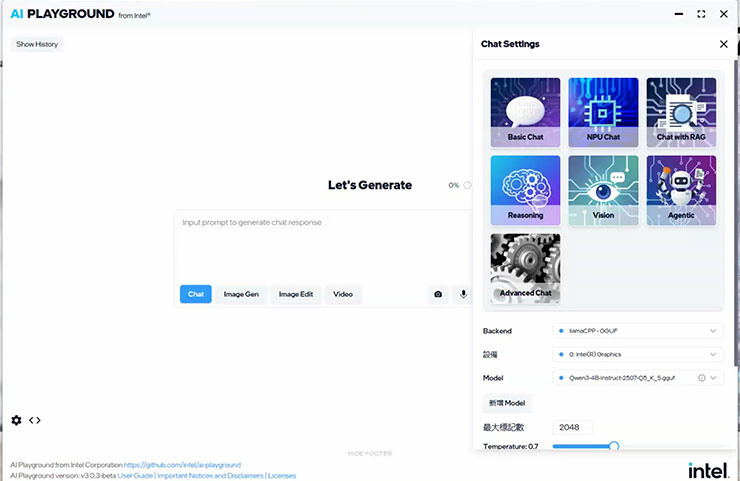This screenshot has width=740, height=481.
Task: Expand the device Intel(R) Graphics dropdown
Action: coord(638,354)
